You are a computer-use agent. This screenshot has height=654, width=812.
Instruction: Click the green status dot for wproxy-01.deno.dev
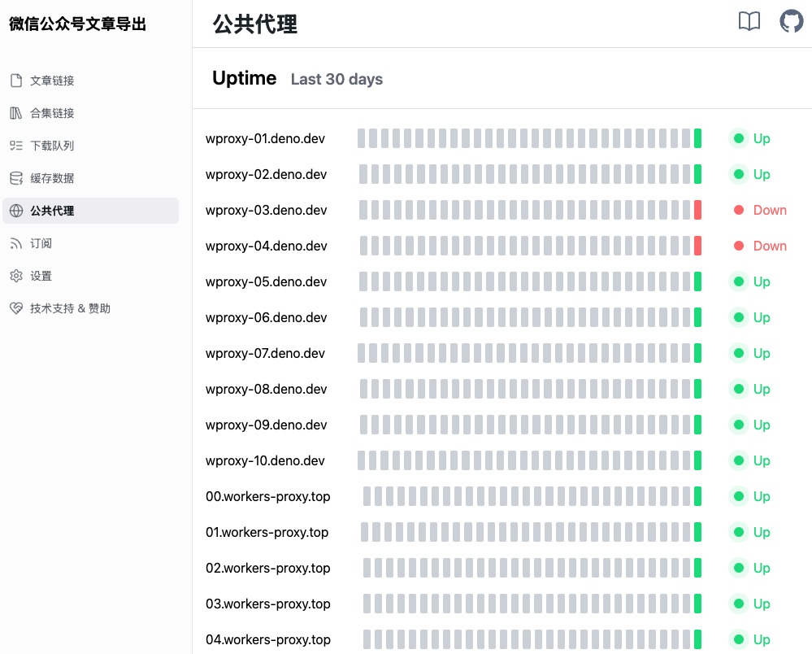point(739,138)
